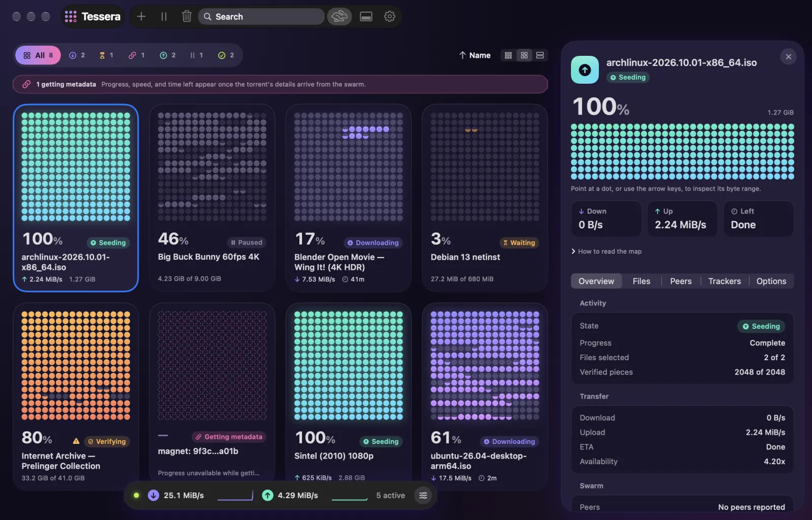Select Blender Open Movie Wing It card
Viewport: 812px width, 520px height.
coord(349,198)
